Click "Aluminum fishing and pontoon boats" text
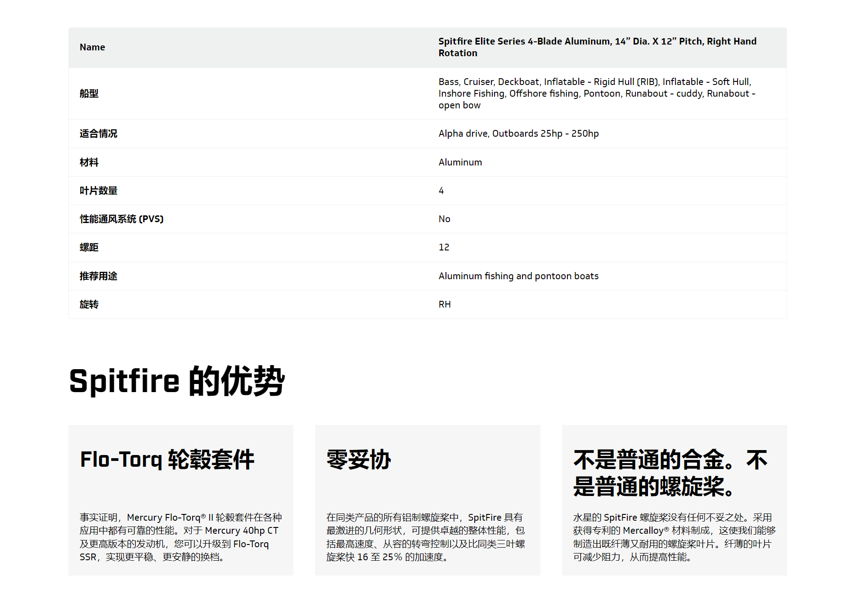This screenshot has width=846, height=616. 518,276
